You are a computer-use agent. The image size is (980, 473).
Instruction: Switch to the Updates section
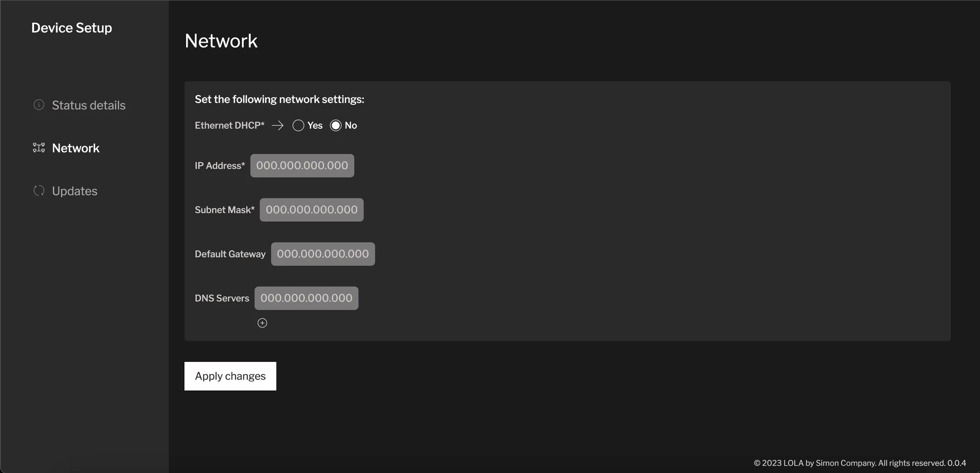coord(74,191)
